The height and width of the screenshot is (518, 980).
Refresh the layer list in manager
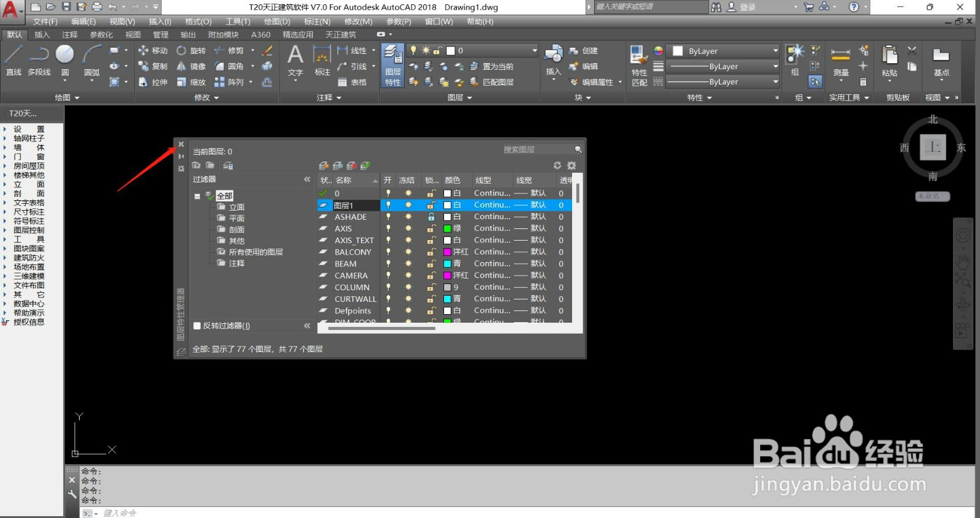557,165
